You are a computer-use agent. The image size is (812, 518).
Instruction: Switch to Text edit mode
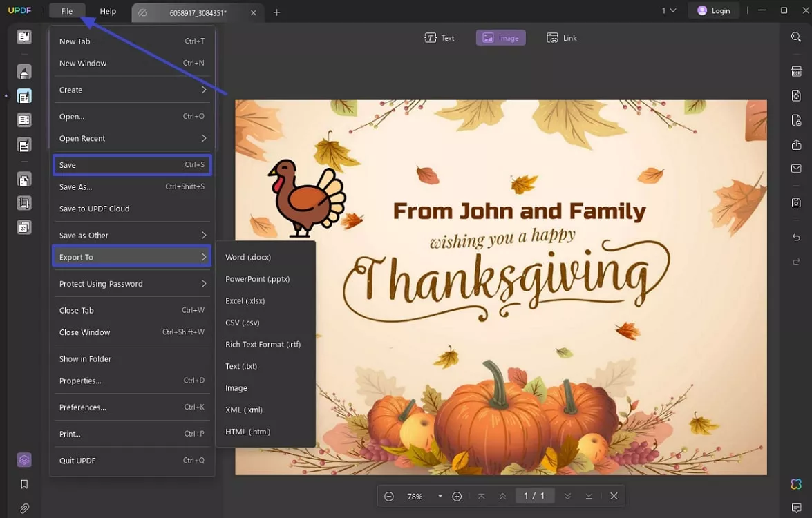pos(440,38)
